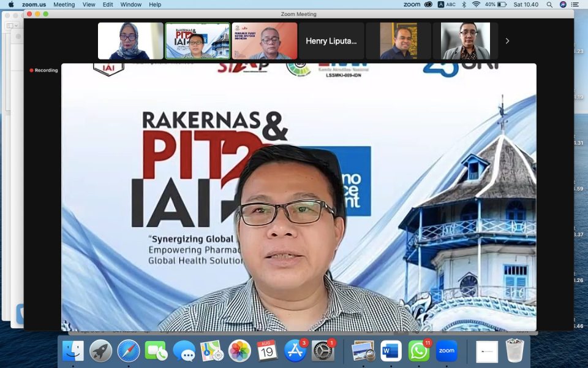Toggle Bluetooth from the menu bar icon
588x368 pixels.
[464, 4]
